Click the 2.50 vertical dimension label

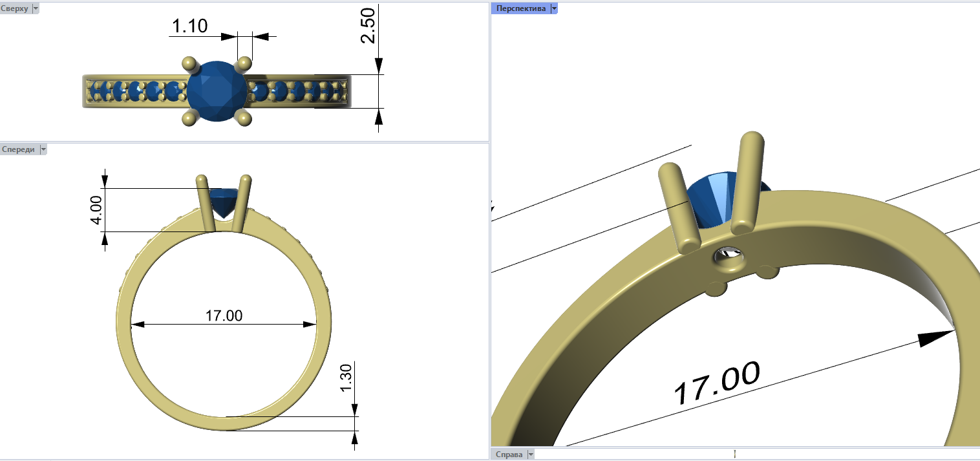[x=367, y=26]
